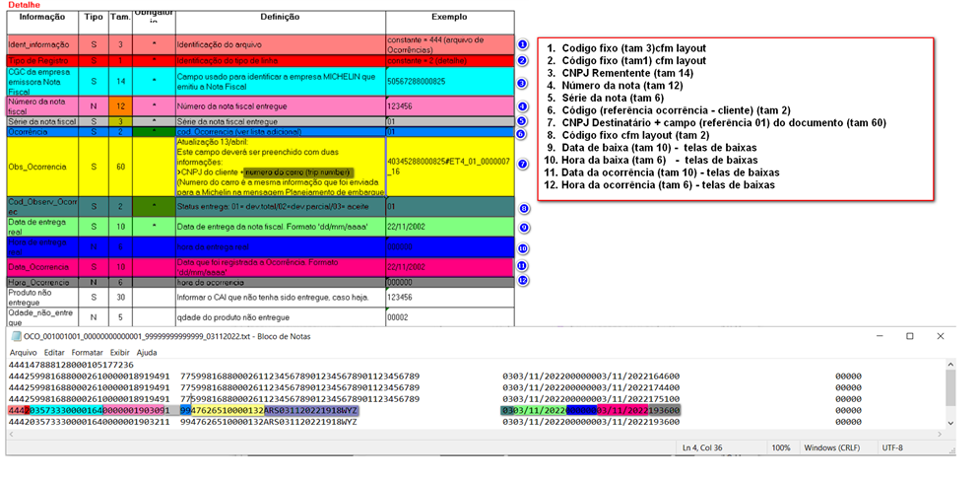980x479 pixels.
Task: Click the first line '44414788812800105177236'
Action: tap(71, 365)
